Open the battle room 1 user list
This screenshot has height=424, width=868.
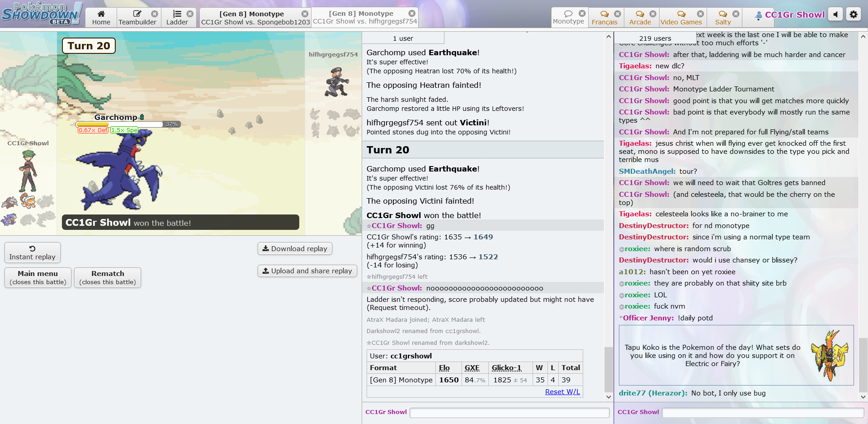click(403, 38)
